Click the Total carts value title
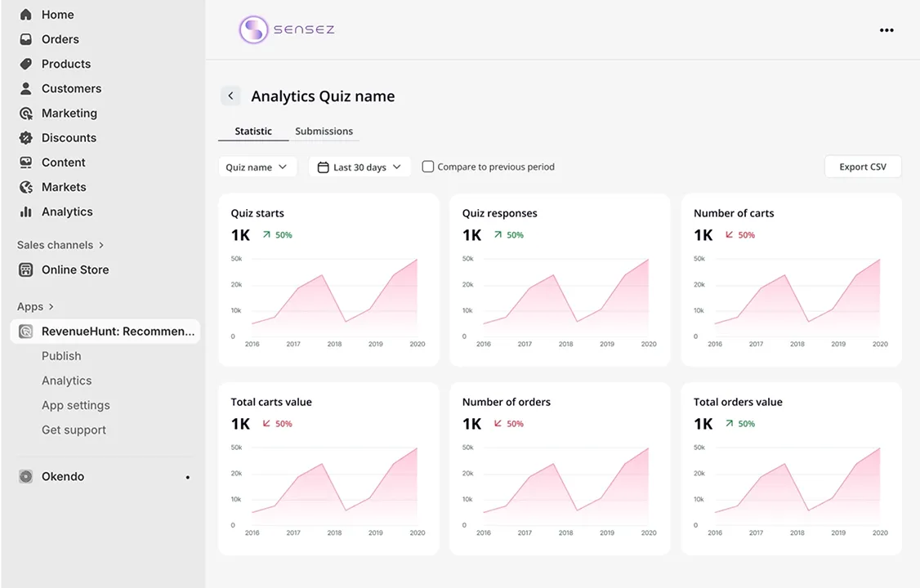The width and height of the screenshot is (920, 588). (x=271, y=402)
